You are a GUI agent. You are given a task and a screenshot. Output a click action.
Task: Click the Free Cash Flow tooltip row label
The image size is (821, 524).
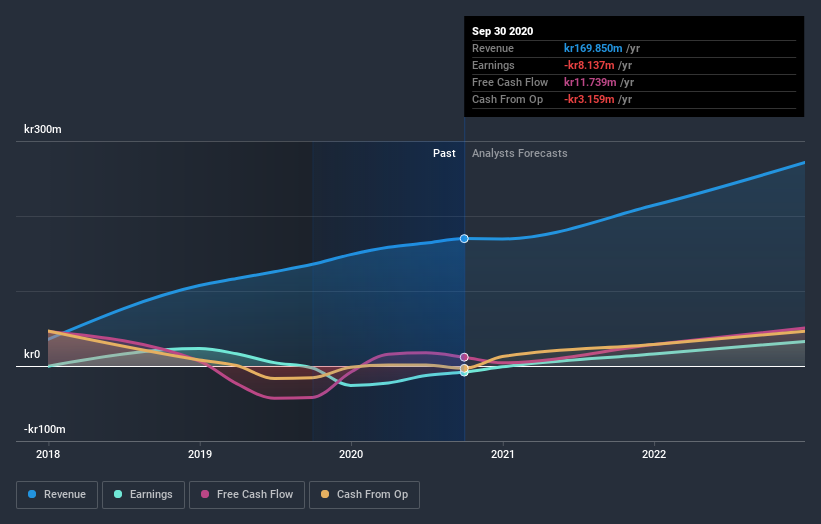[x=510, y=82]
